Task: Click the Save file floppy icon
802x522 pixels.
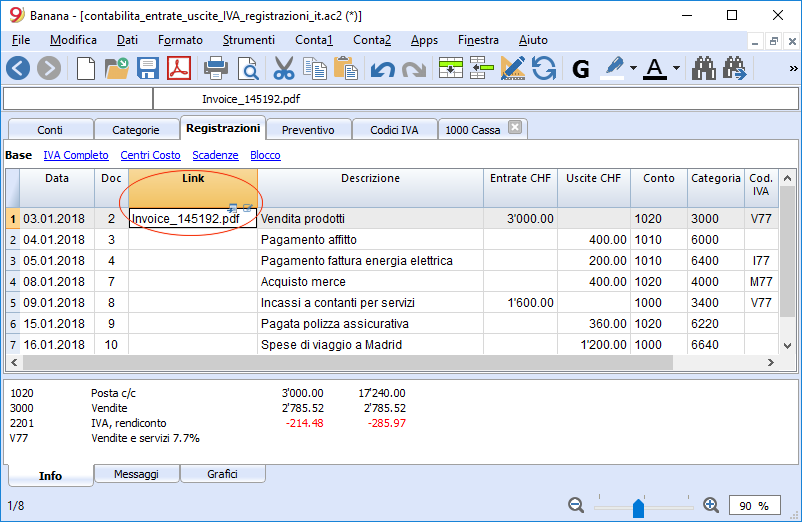Action: click(x=148, y=68)
